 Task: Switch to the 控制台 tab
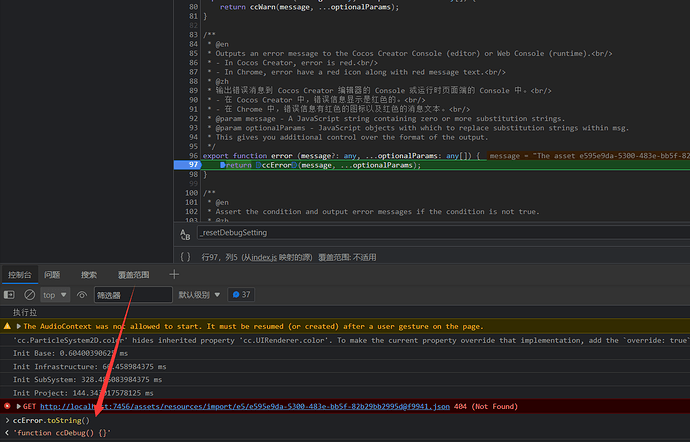point(20,275)
